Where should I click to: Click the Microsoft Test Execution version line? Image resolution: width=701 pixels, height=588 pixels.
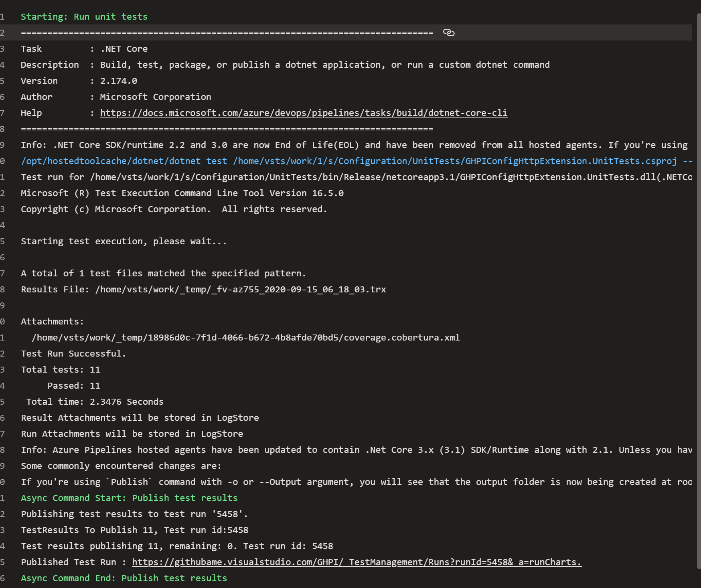pos(182,193)
